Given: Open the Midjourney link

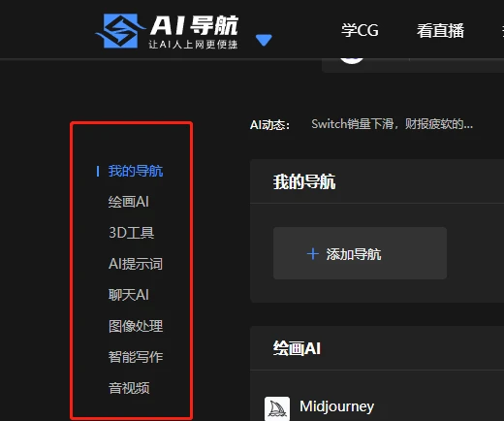Looking at the screenshot, I should pos(336,406).
